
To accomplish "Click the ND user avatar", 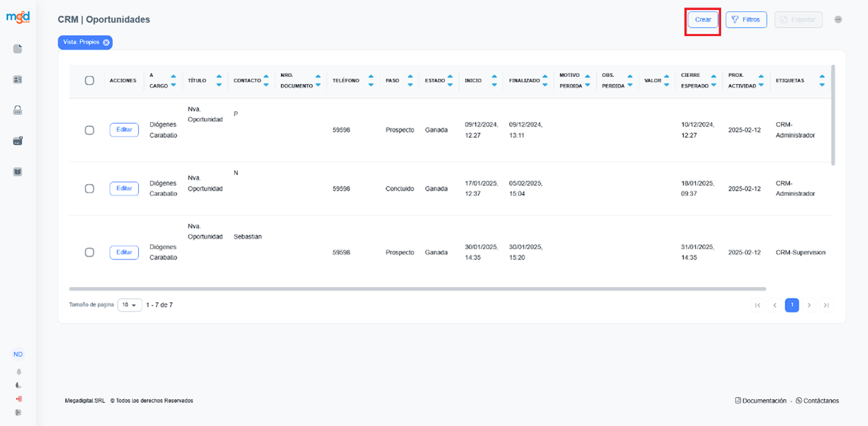I will (18, 354).
